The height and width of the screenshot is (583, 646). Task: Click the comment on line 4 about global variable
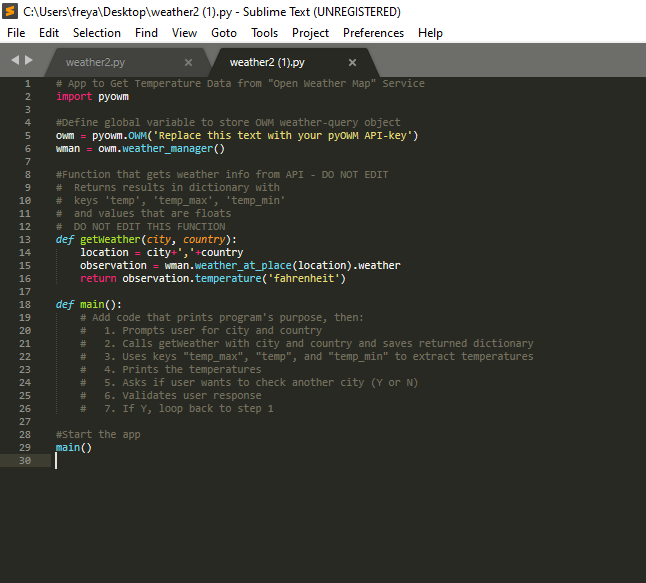(228, 123)
